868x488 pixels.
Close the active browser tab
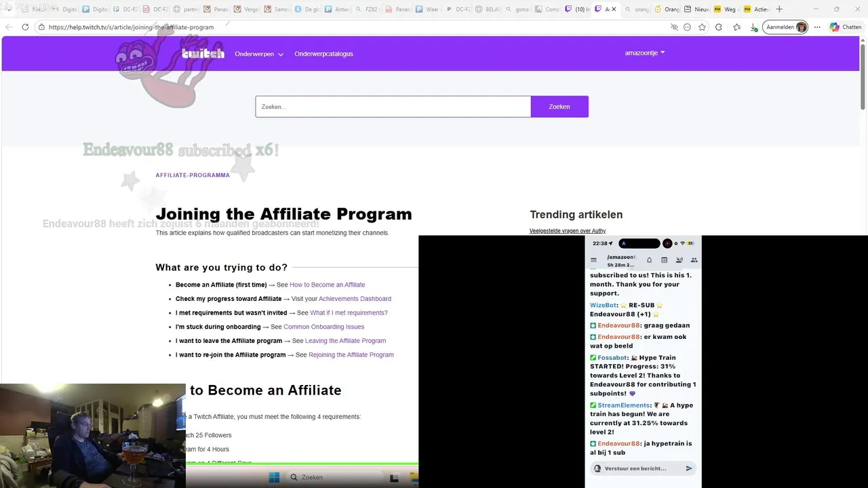[x=614, y=9]
